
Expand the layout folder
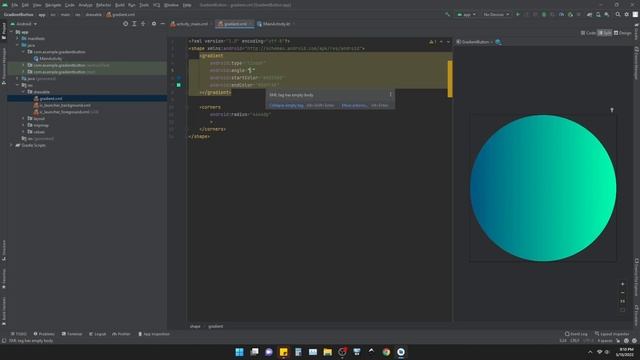pos(24,118)
